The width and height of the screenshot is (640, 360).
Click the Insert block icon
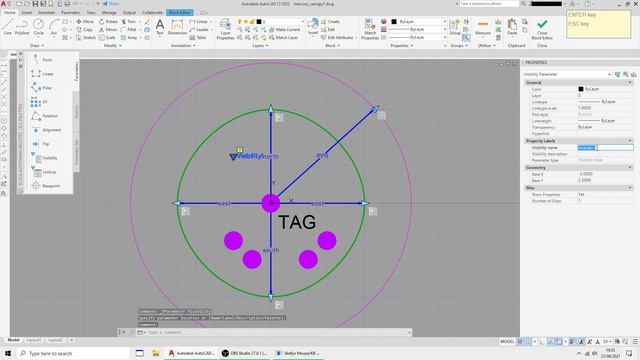313,27
